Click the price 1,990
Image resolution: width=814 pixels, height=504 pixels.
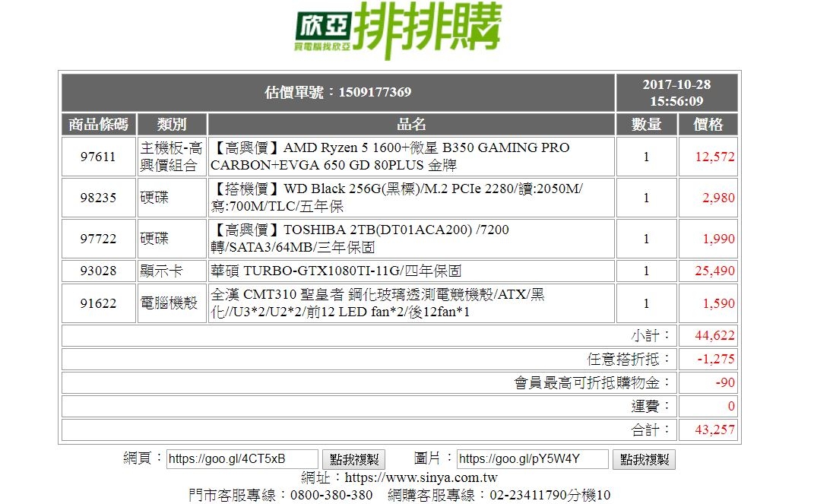click(x=718, y=239)
